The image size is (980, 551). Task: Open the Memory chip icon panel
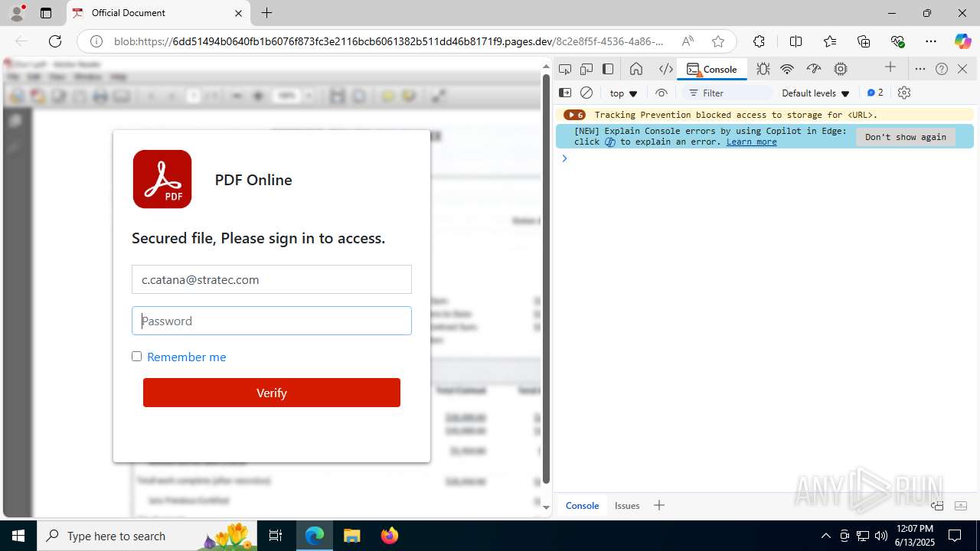coord(841,69)
